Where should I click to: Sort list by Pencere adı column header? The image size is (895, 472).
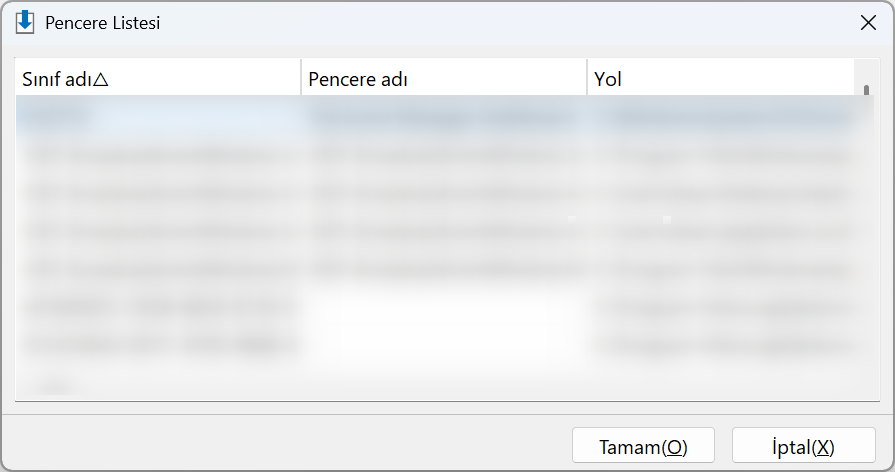[444, 79]
